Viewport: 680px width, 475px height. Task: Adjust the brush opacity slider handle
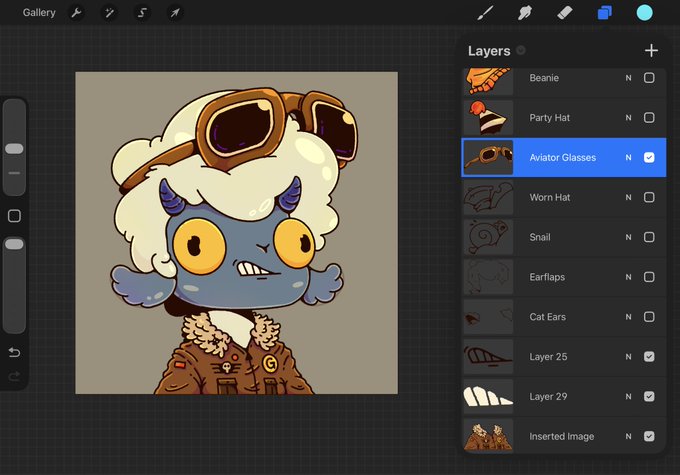point(14,244)
